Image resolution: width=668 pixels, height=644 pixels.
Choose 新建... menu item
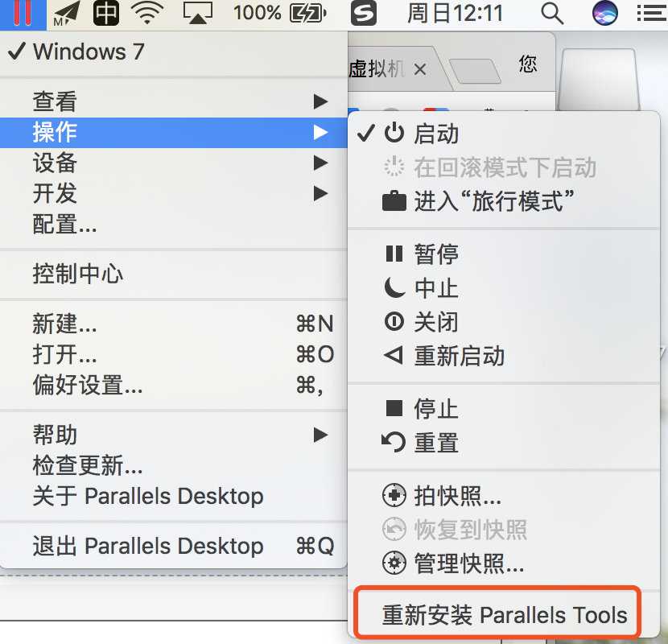tap(174, 324)
